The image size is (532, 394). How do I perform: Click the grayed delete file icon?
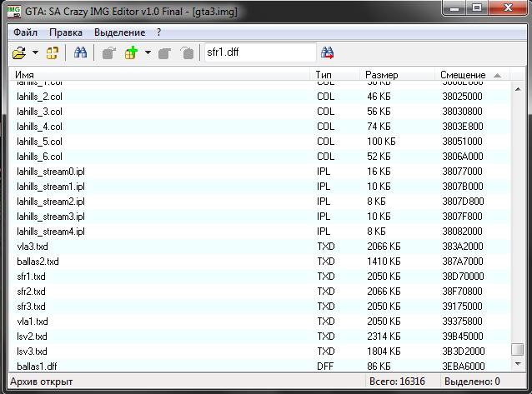[x=188, y=53]
